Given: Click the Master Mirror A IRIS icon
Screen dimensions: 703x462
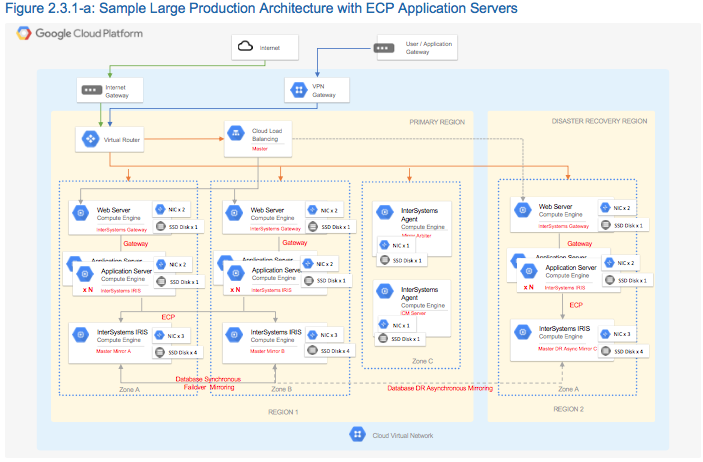Looking at the screenshot, I should pyautogui.click(x=81, y=335).
